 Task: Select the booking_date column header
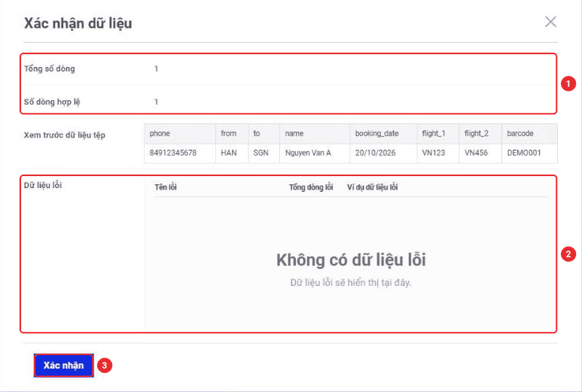383,133
